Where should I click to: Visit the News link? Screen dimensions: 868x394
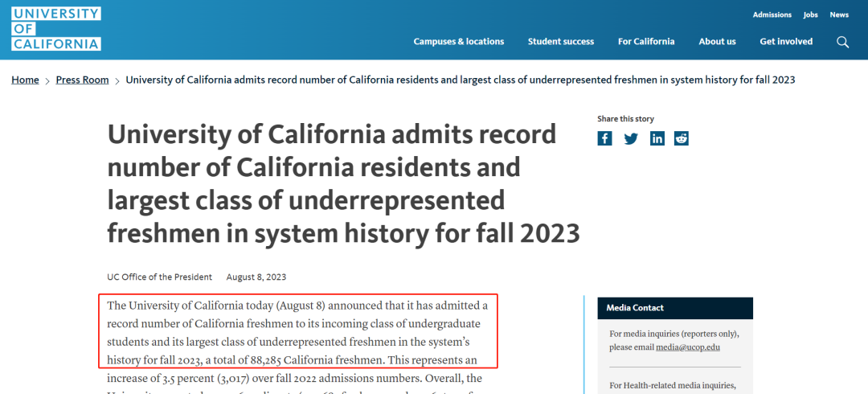point(839,14)
